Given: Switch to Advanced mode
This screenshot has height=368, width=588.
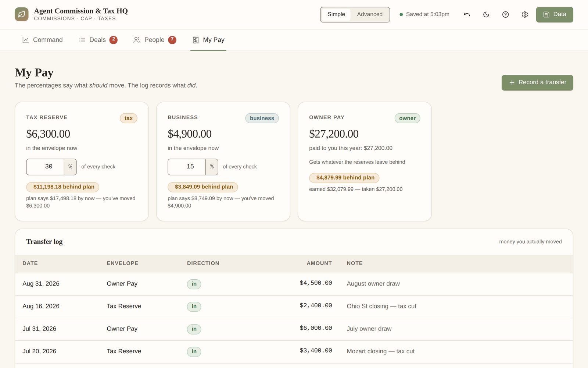Looking at the screenshot, I should 370,14.
